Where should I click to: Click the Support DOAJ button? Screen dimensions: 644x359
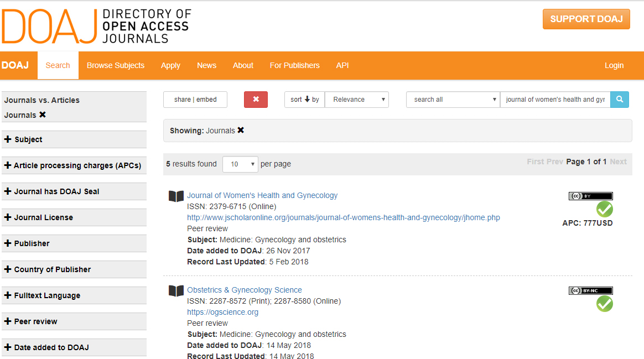click(586, 19)
